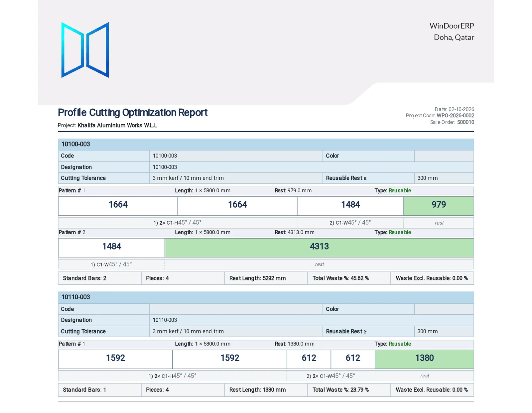
Task: Click sale order number 'S00010'
Action: pos(465,122)
